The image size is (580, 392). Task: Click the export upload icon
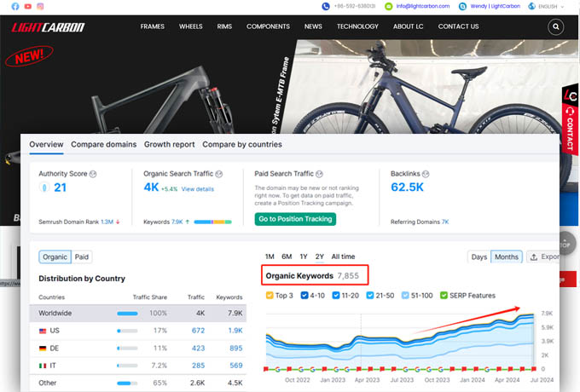[x=534, y=257]
